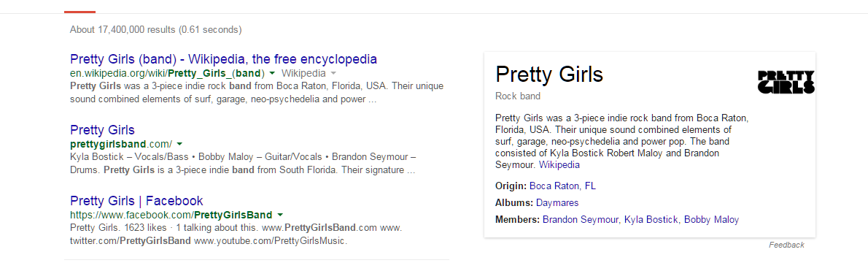Image resolution: width=868 pixels, height=263 pixels.
Task: Click the Pretty Girls logo image thumbnail
Action: coord(786,82)
